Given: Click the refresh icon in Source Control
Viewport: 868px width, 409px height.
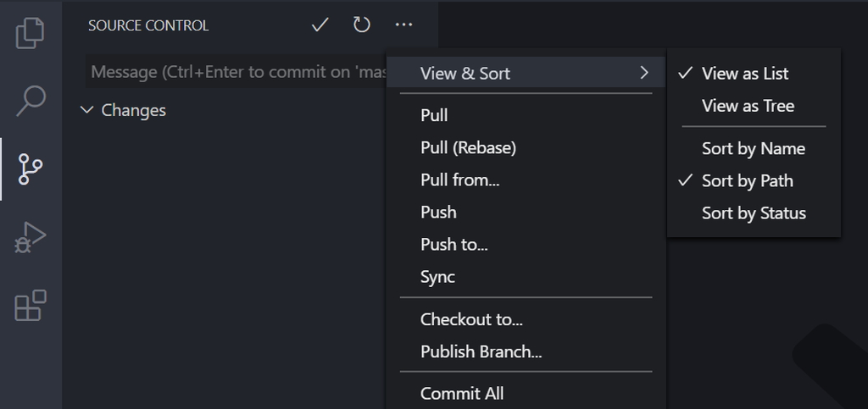Looking at the screenshot, I should (x=362, y=25).
